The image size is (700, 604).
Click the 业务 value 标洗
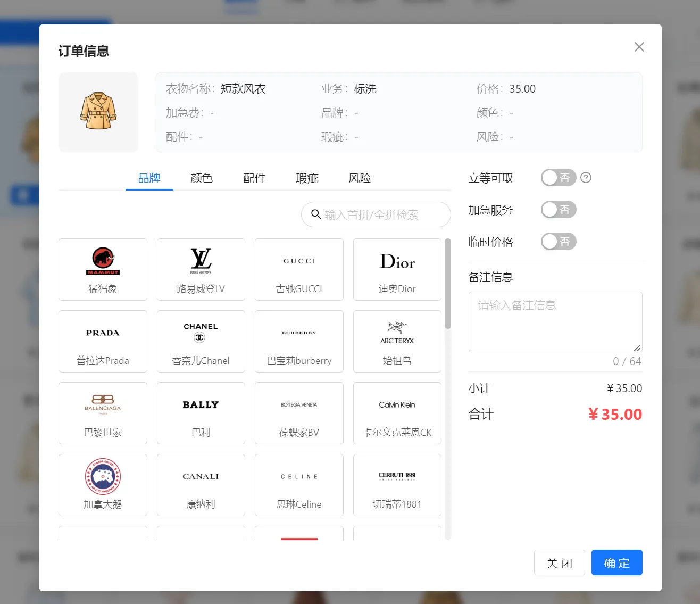[365, 89]
